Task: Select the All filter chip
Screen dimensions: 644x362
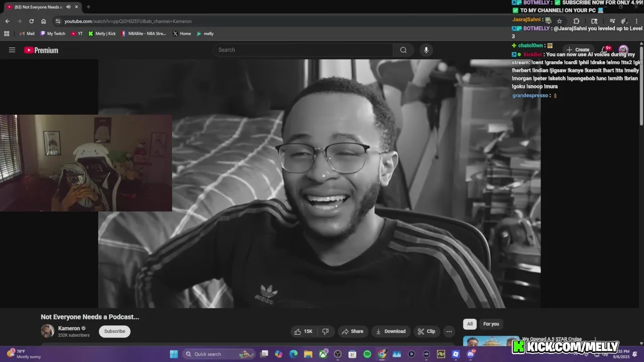Action: 470,324
